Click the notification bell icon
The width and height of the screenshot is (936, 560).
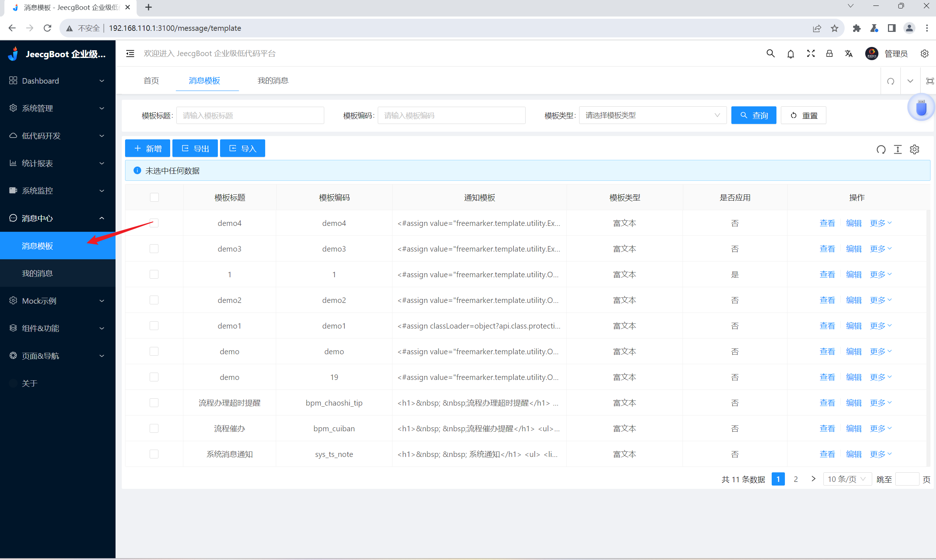pos(790,54)
